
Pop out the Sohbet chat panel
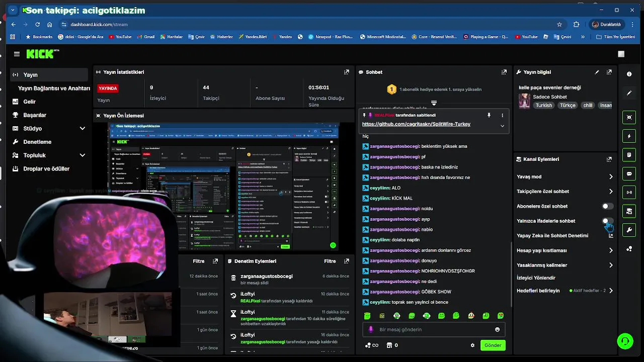[x=504, y=72]
